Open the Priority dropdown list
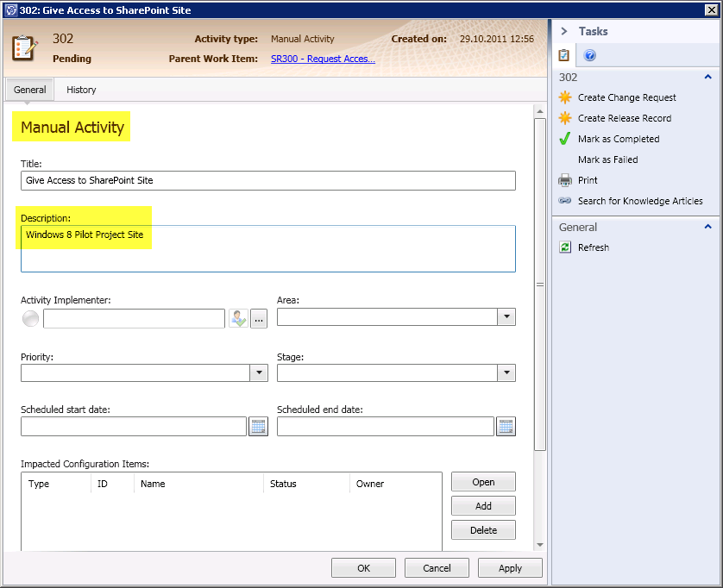723x588 pixels. coord(259,372)
